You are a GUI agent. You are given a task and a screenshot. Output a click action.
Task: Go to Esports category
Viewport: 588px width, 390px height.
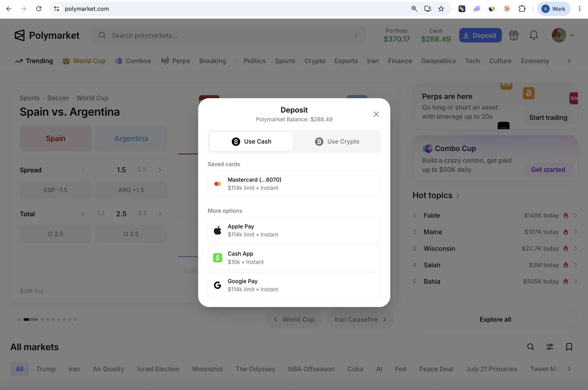pyautogui.click(x=346, y=61)
